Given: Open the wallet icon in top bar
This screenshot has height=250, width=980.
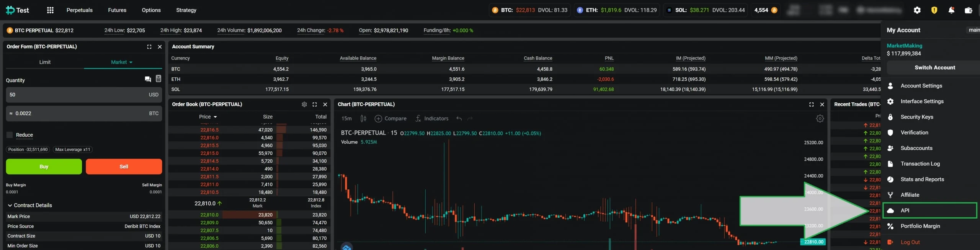Looking at the screenshot, I should pyautogui.click(x=969, y=10).
